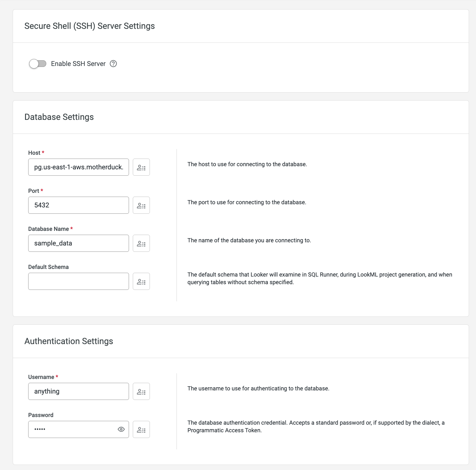Open user attribute picker for Host
The image size is (476, 470).
coord(141,167)
